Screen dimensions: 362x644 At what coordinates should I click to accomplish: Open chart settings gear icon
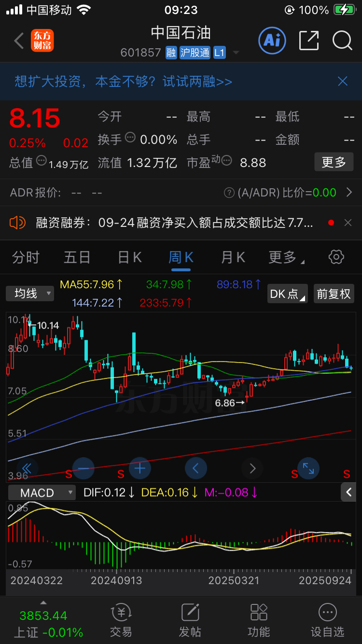[x=336, y=257]
